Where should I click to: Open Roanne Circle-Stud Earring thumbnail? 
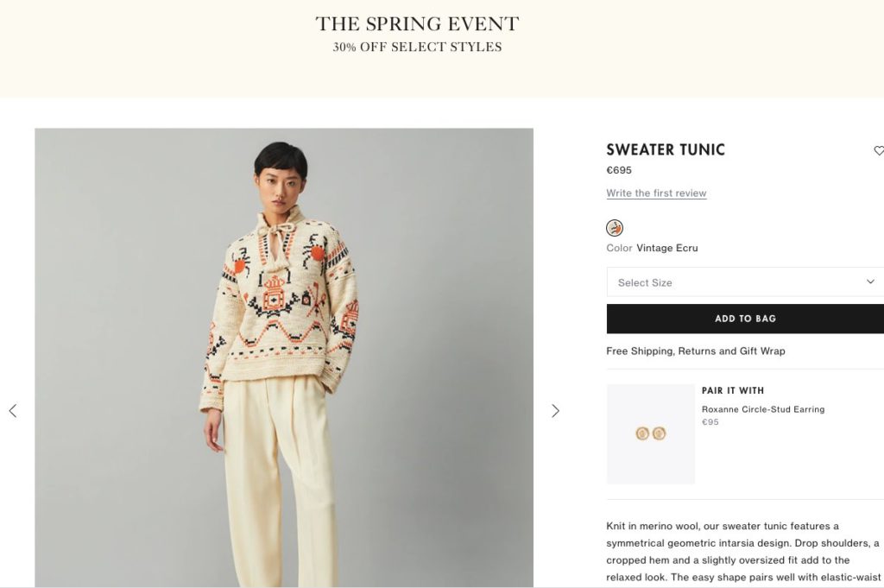651,434
